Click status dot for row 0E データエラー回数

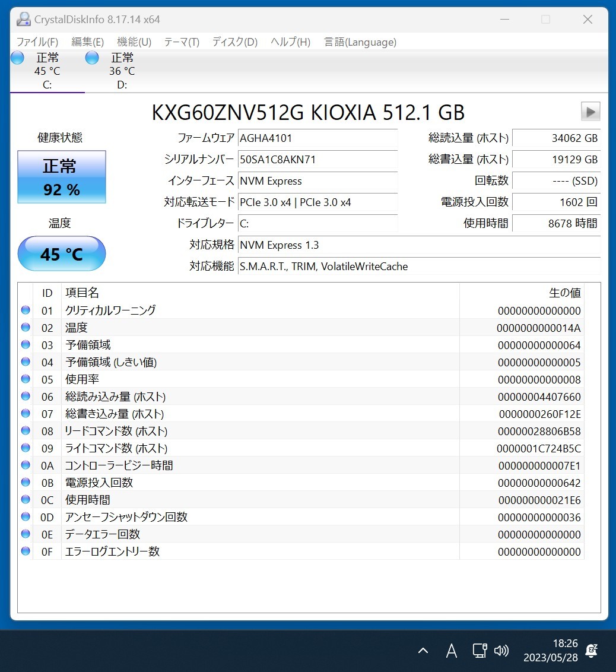26,534
